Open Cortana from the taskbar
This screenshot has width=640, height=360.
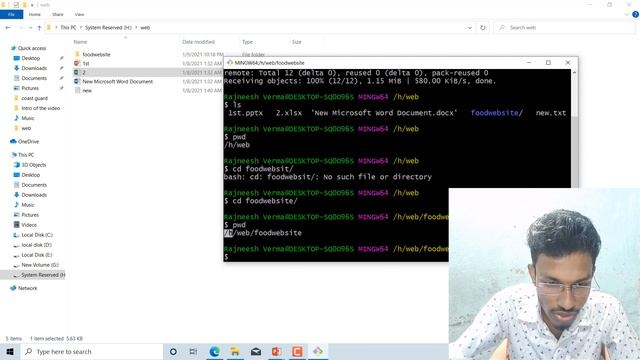coord(173,351)
